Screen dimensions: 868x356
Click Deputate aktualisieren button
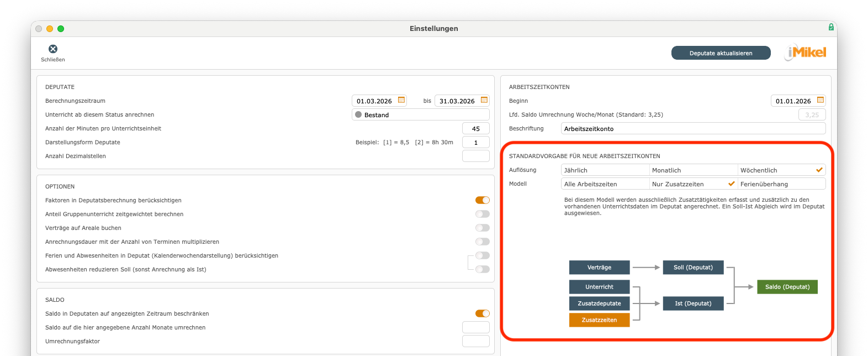pyautogui.click(x=721, y=53)
